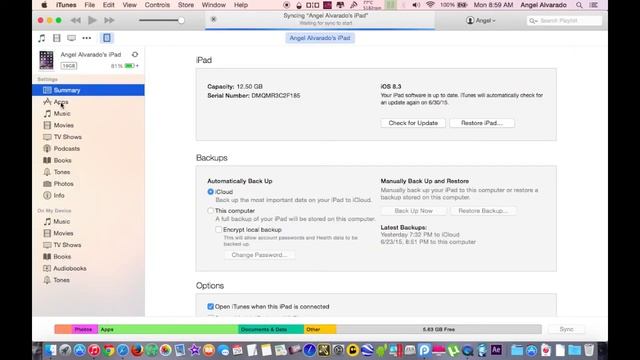Image resolution: width=640 pixels, height=360 pixels.
Task: Click the Documents & Data storage segment
Action: pyautogui.click(x=271, y=329)
